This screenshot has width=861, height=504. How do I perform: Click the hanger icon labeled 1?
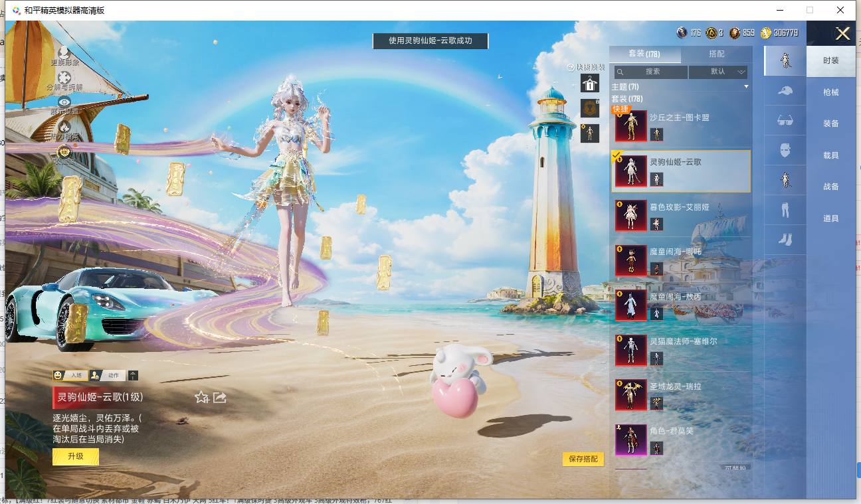click(x=590, y=83)
